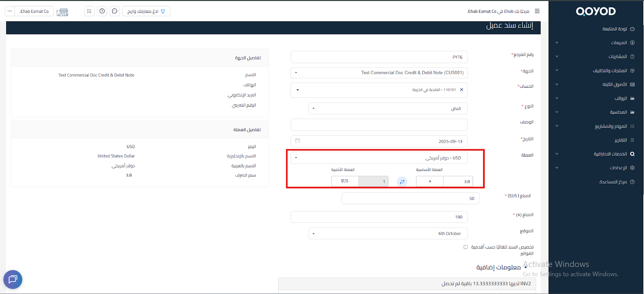Open the المشتريات purchases sidebar menu
Screen dimensions: 644x294
click(617, 57)
